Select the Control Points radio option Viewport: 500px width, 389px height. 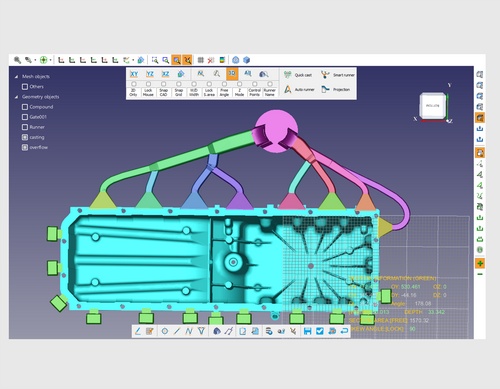click(x=255, y=84)
